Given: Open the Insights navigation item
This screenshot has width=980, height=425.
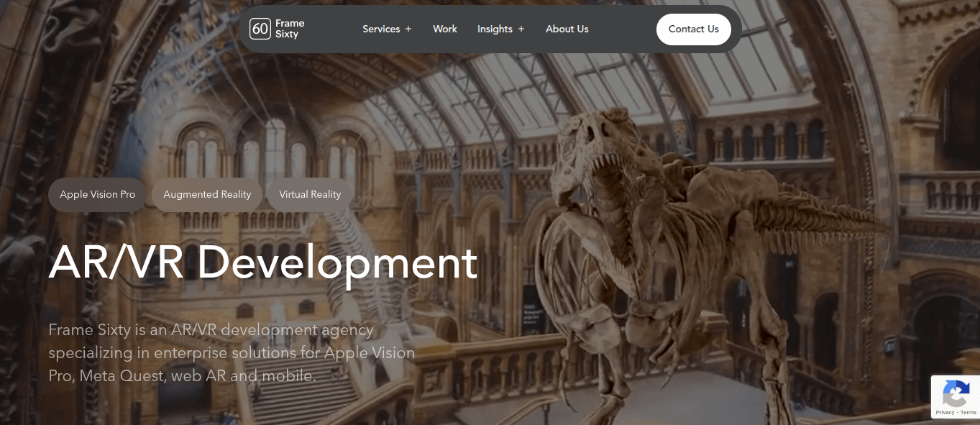Looking at the screenshot, I should (x=495, y=29).
